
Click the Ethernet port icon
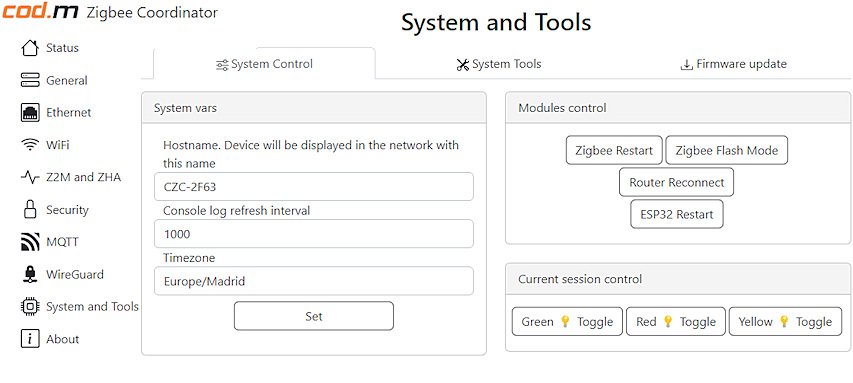tap(30, 113)
